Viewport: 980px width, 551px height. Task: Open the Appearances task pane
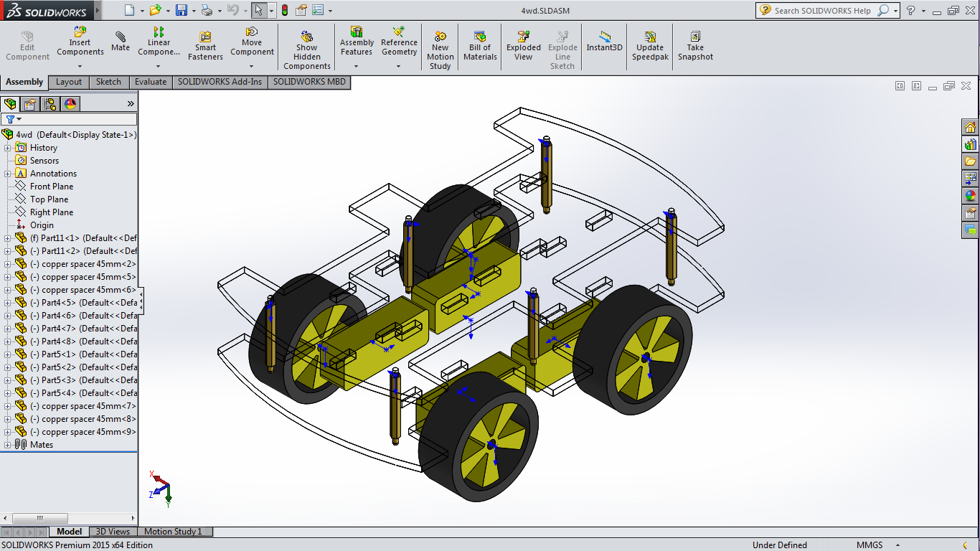970,195
